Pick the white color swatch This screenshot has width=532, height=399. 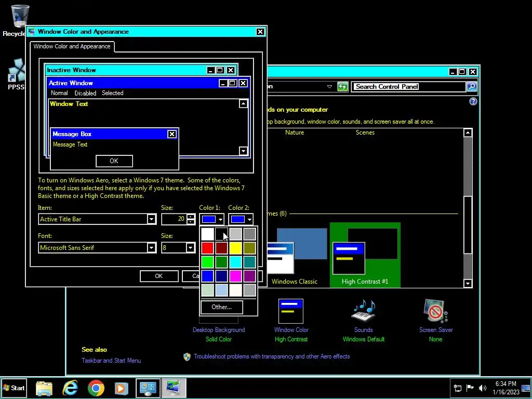(x=208, y=234)
